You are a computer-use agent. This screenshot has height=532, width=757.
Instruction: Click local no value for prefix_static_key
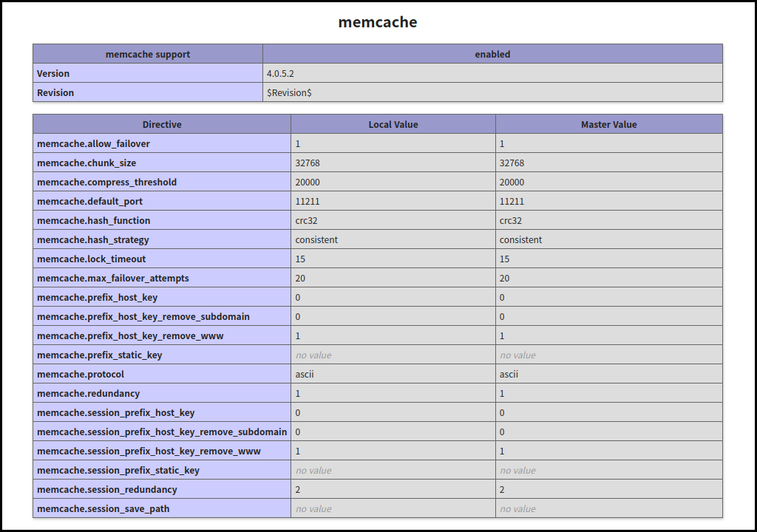(313, 355)
